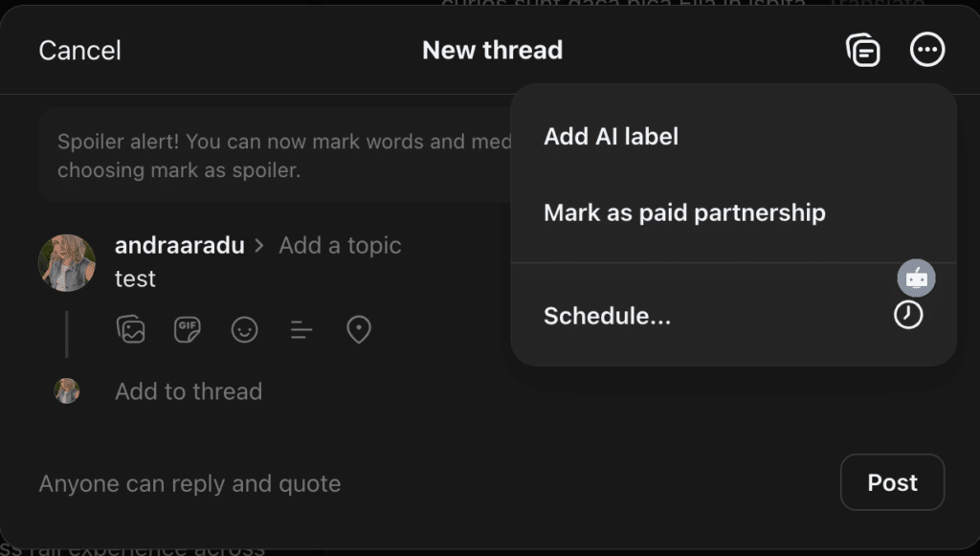This screenshot has width=980, height=556.
Task: Choose Mark as paid partnership
Action: pyautogui.click(x=685, y=212)
